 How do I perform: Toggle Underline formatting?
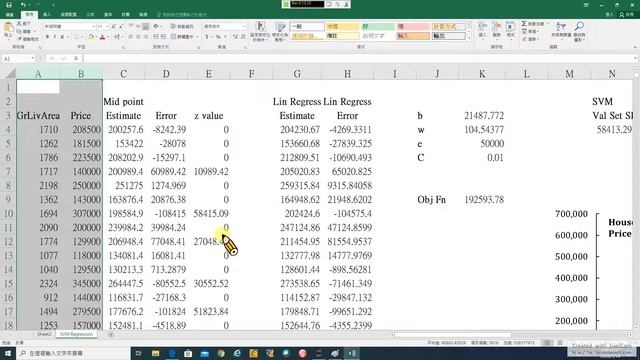tap(62, 37)
